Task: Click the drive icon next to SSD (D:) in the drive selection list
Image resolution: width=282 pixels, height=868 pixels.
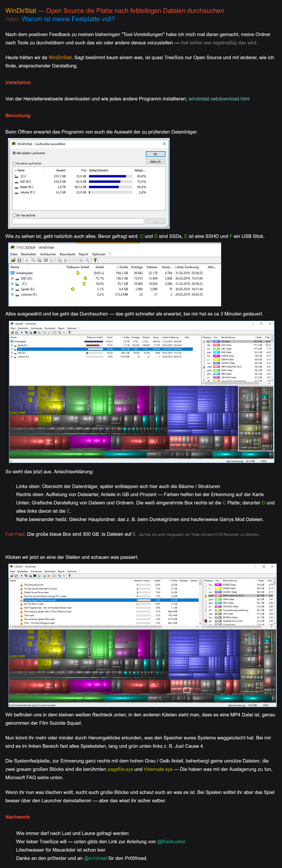Action: point(16,182)
